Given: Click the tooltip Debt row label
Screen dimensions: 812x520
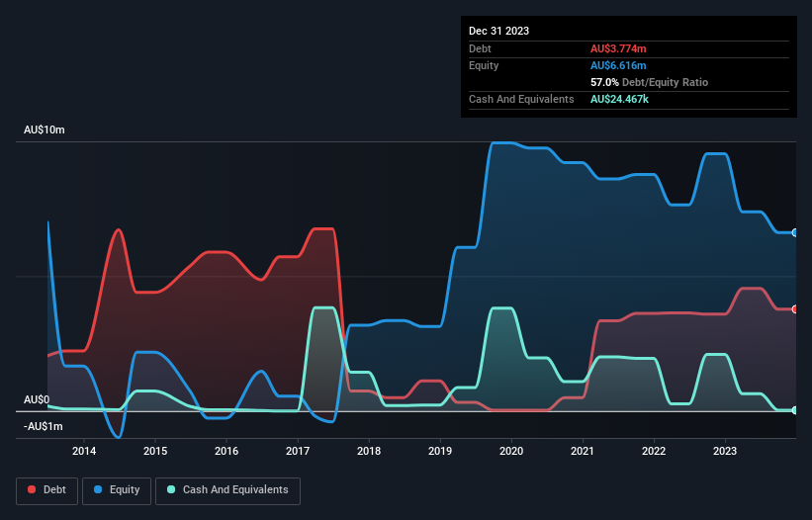Looking at the screenshot, I should coord(480,48).
